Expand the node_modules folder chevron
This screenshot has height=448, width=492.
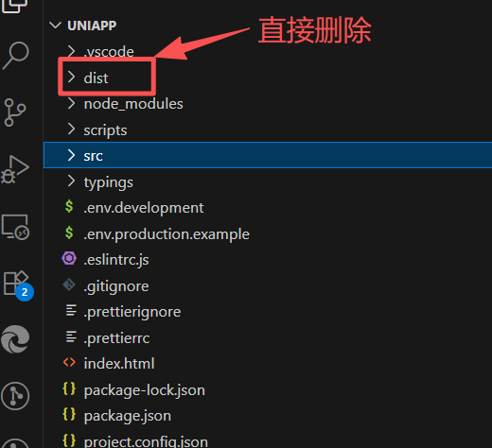tap(72, 103)
